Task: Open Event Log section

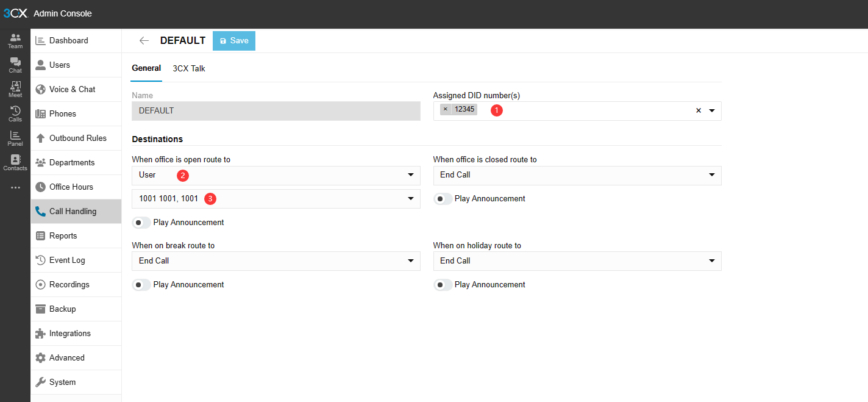Action: click(76, 260)
